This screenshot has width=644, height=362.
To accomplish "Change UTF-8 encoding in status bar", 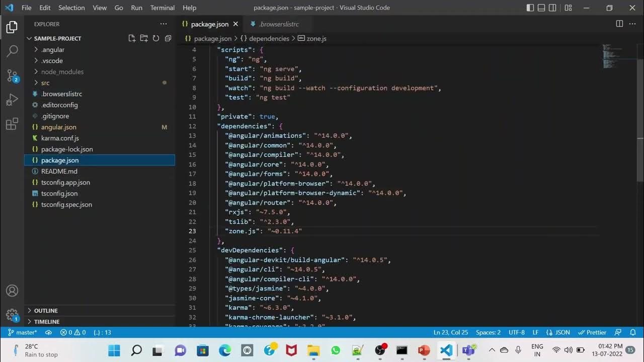I will (x=517, y=332).
